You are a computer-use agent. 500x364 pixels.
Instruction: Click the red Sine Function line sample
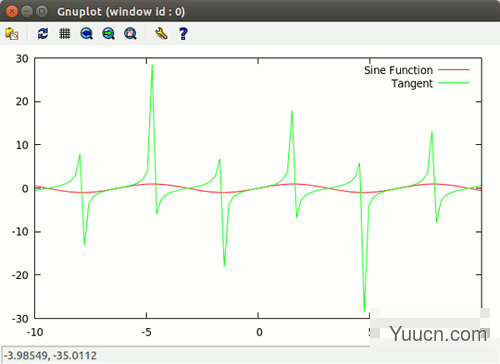[454, 70]
